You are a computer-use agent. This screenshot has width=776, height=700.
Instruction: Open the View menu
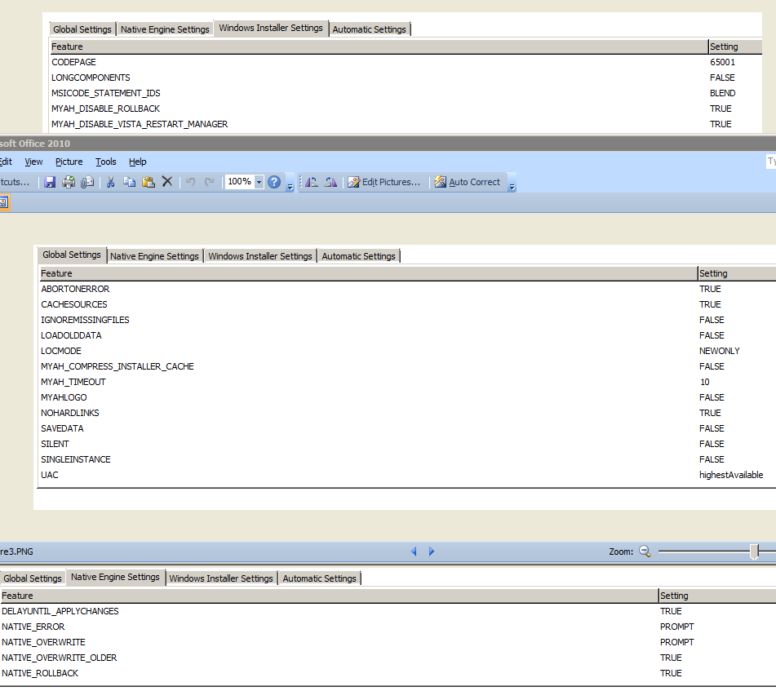33,162
